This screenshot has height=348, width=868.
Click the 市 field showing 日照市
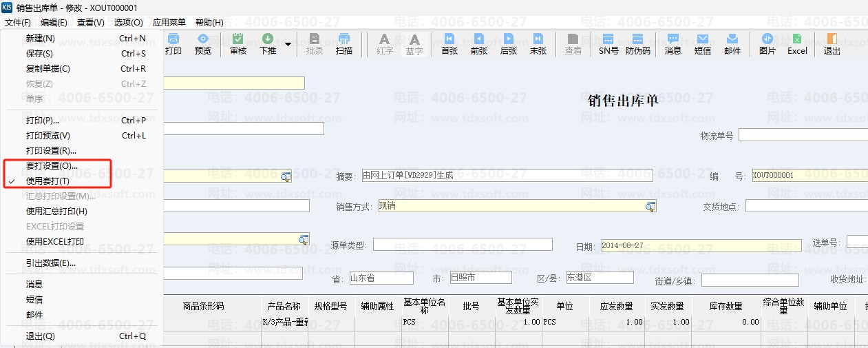pyautogui.click(x=480, y=277)
